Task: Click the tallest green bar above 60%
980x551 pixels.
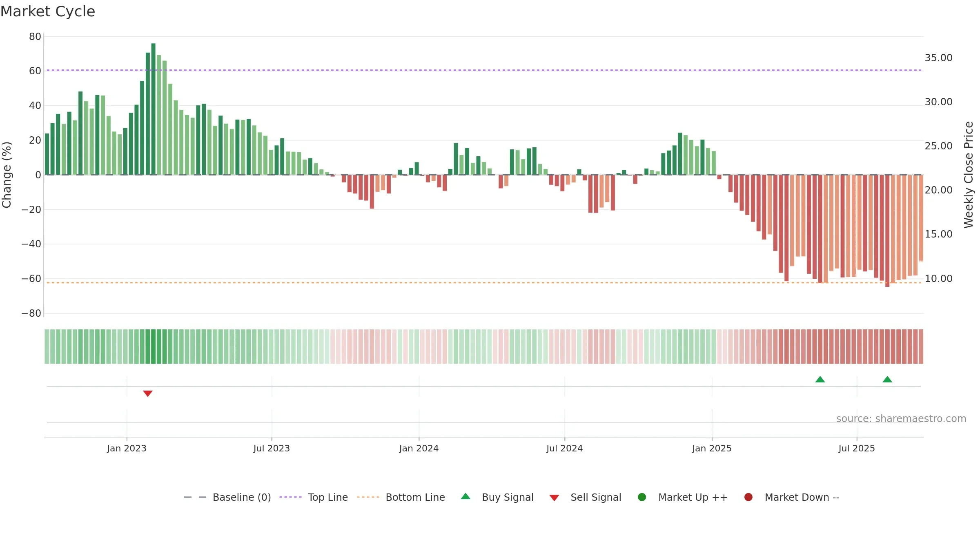Action: [154, 109]
